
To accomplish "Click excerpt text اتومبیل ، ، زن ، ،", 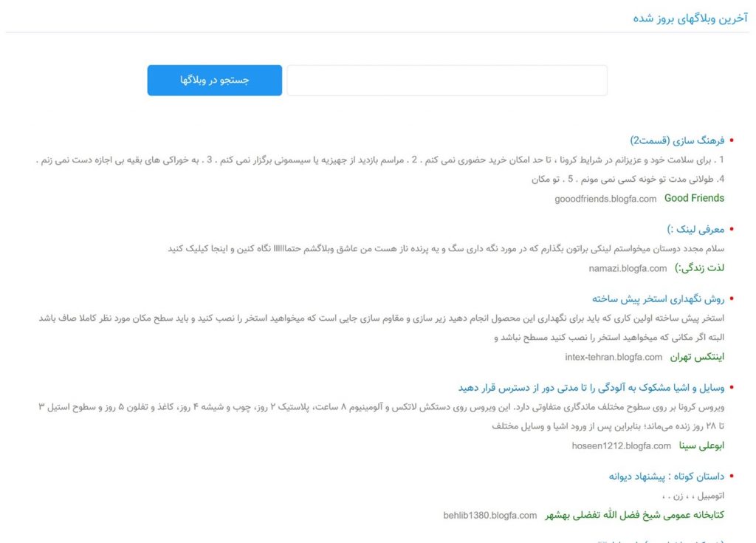I will click(x=693, y=496).
